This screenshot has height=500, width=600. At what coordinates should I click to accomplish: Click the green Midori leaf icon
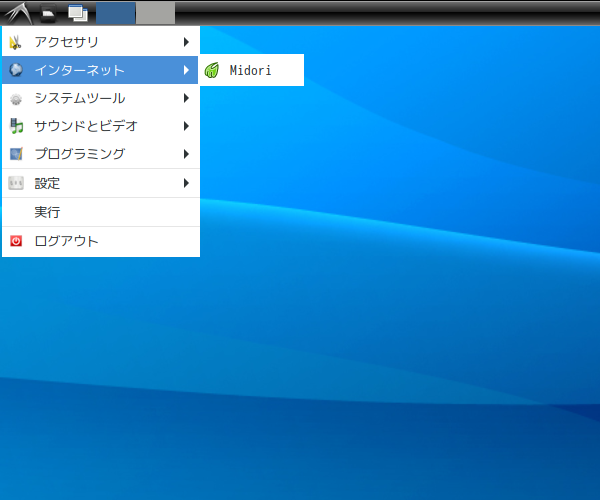click(x=212, y=70)
